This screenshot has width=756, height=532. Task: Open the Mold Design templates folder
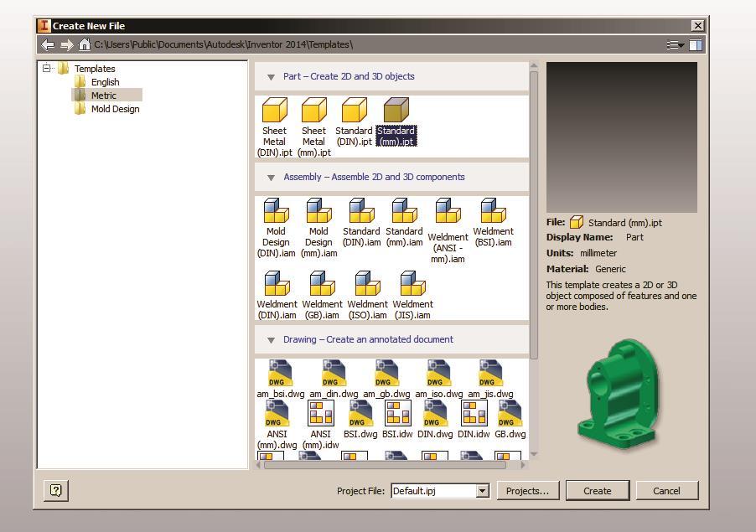[x=107, y=109]
